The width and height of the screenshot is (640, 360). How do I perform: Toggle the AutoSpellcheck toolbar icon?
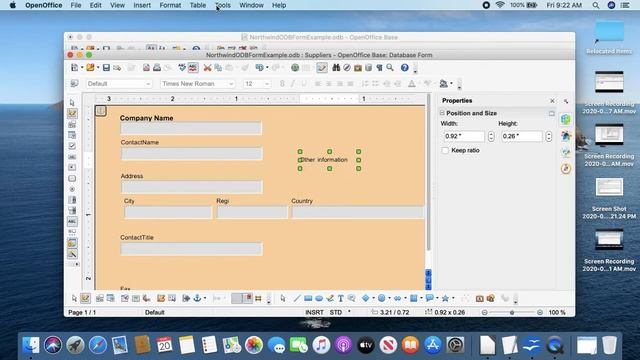coord(193,68)
